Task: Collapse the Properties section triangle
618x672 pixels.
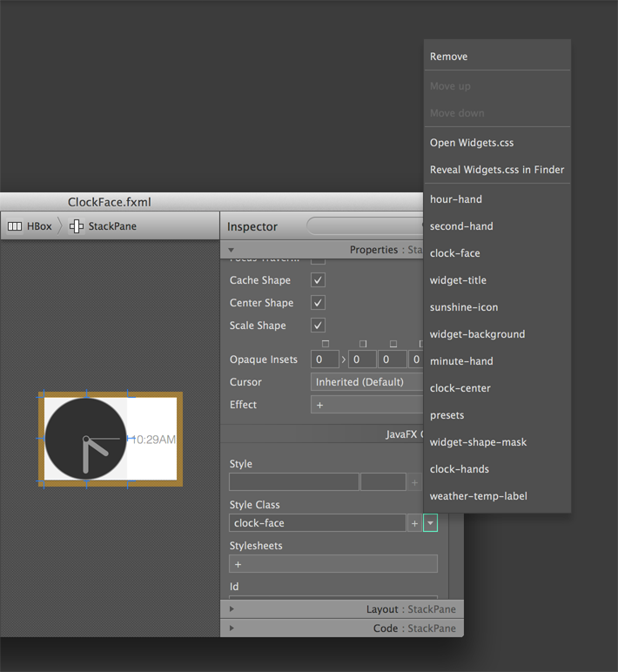Action: 232,250
